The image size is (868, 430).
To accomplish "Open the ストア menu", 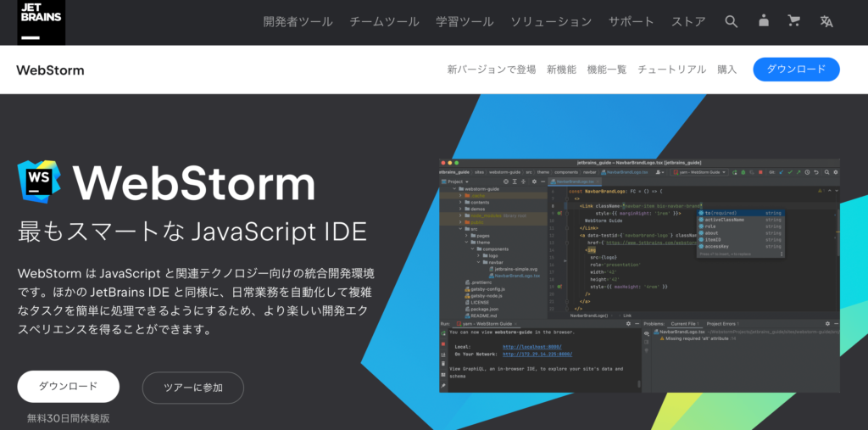I will coord(688,21).
